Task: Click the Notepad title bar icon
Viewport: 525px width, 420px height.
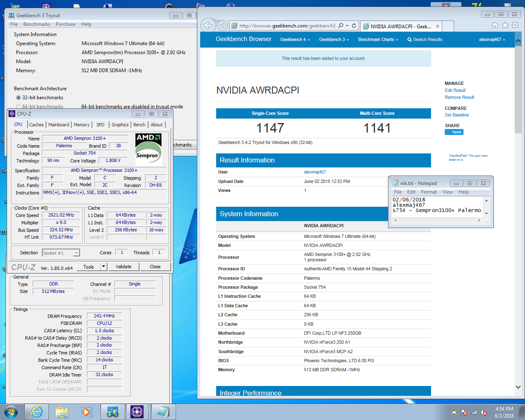Action: click(396, 183)
